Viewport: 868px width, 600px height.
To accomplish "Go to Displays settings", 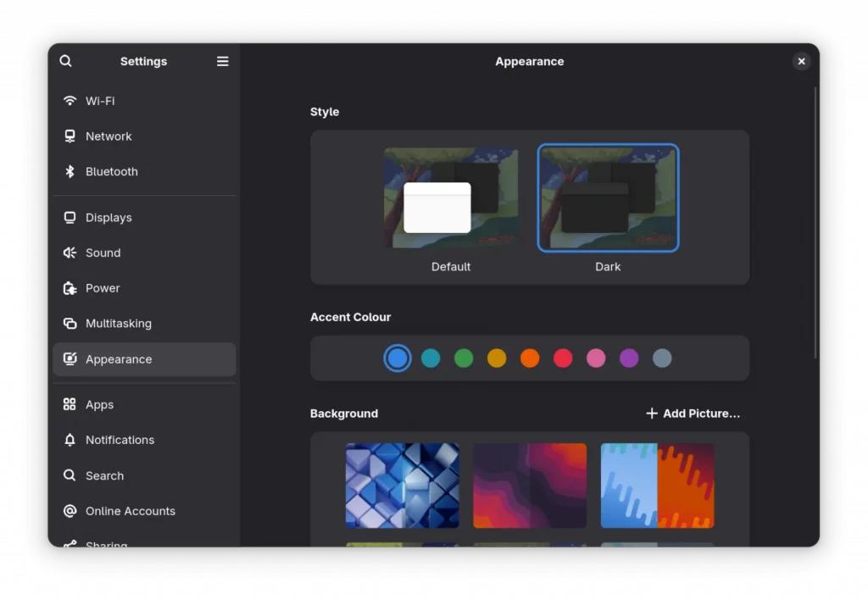I will [108, 218].
